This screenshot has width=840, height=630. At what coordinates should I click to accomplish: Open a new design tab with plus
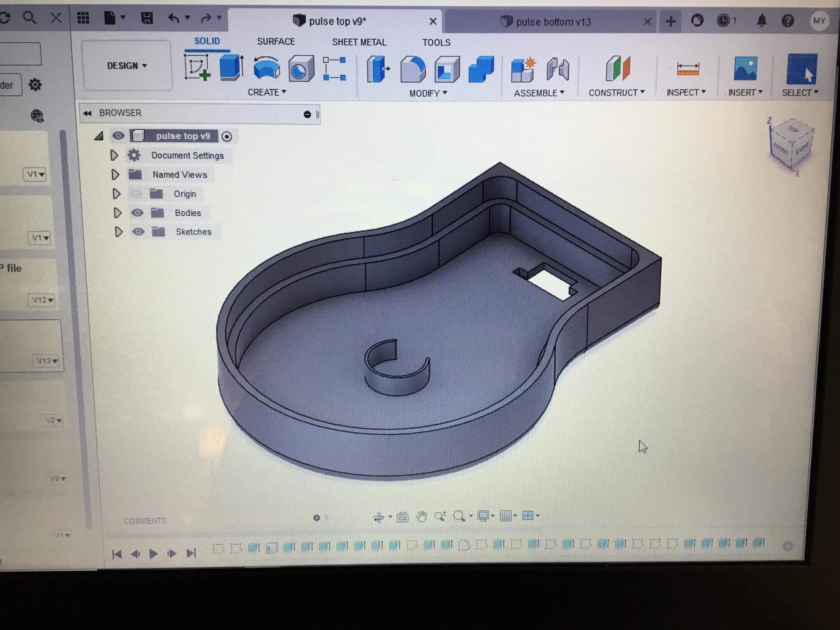671,21
